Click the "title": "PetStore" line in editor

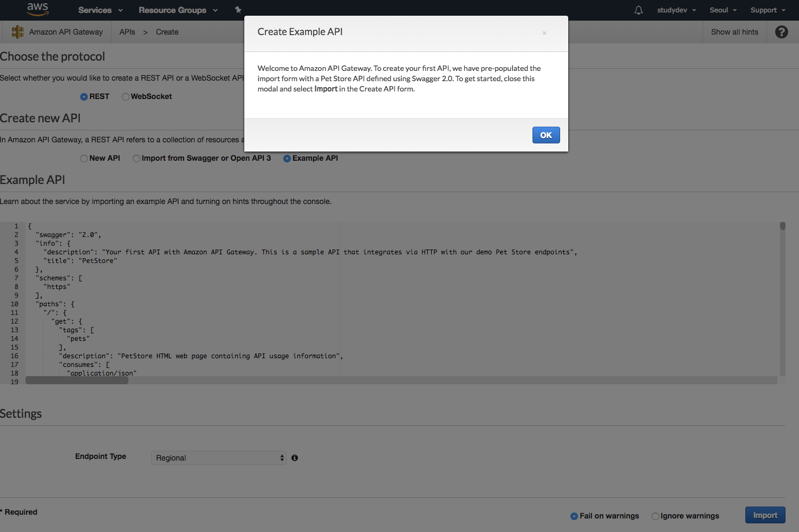80,261
